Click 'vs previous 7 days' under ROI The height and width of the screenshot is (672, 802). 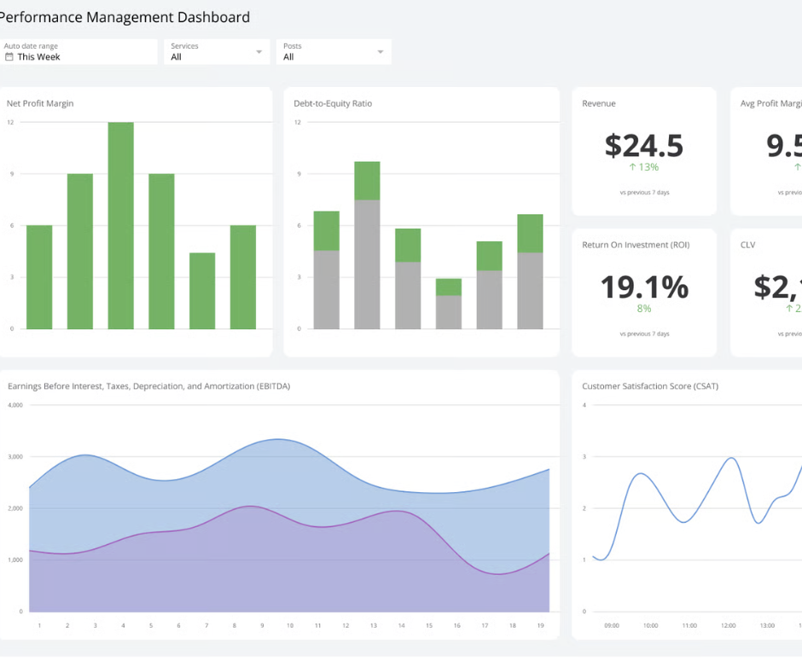coord(644,334)
